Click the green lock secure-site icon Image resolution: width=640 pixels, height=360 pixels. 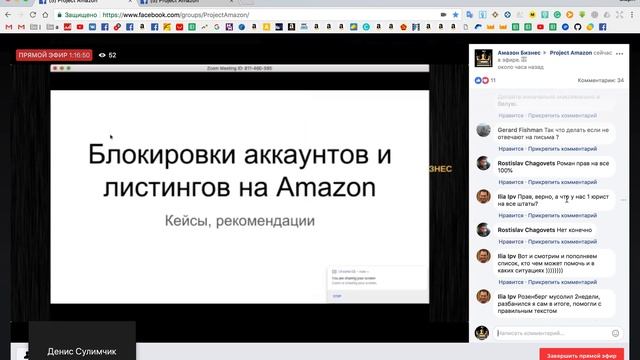tap(60, 15)
